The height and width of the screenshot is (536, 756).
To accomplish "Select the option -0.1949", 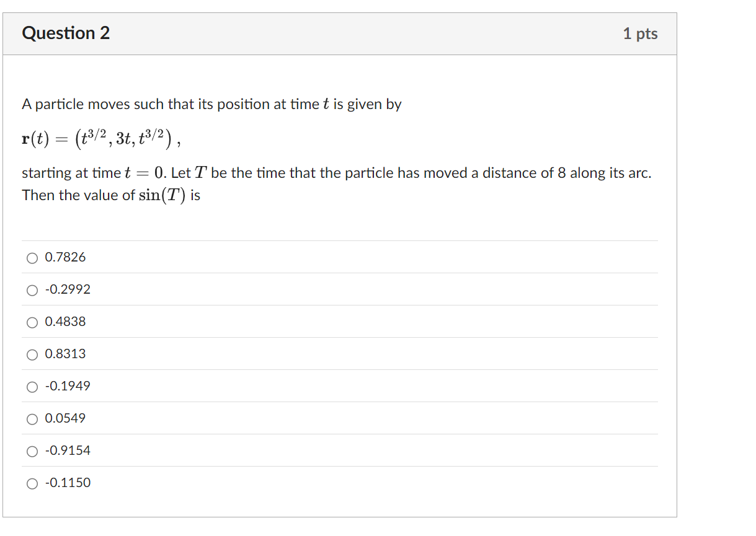I will point(32,387).
